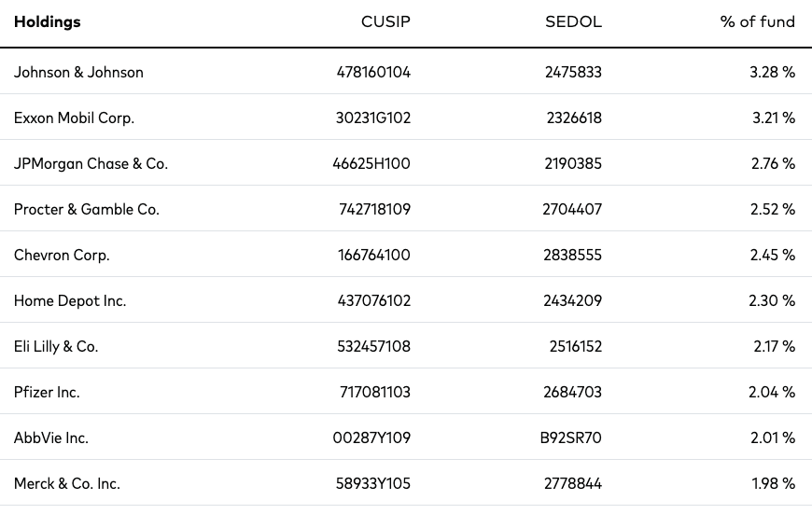The height and width of the screenshot is (514, 812).
Task: Click AbbVie SEDOL code B92SR70
Action: [x=570, y=438]
